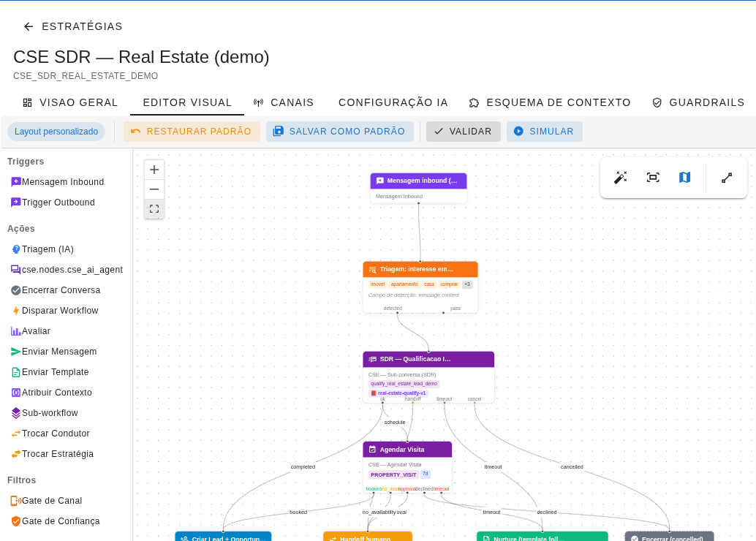756x541 pixels.
Task: Select the Avaliar chart icon
Action: point(16,331)
